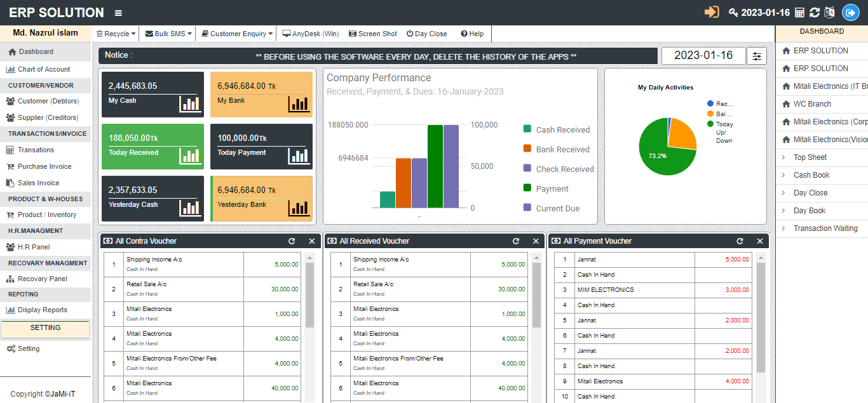Screen dimensions: 868x403
Task: Click the language translate icon
Action: [x=829, y=13]
